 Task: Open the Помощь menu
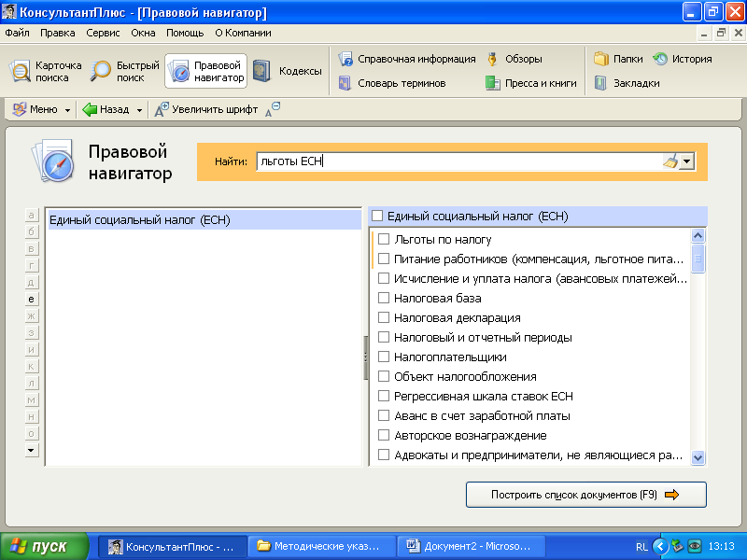185,33
